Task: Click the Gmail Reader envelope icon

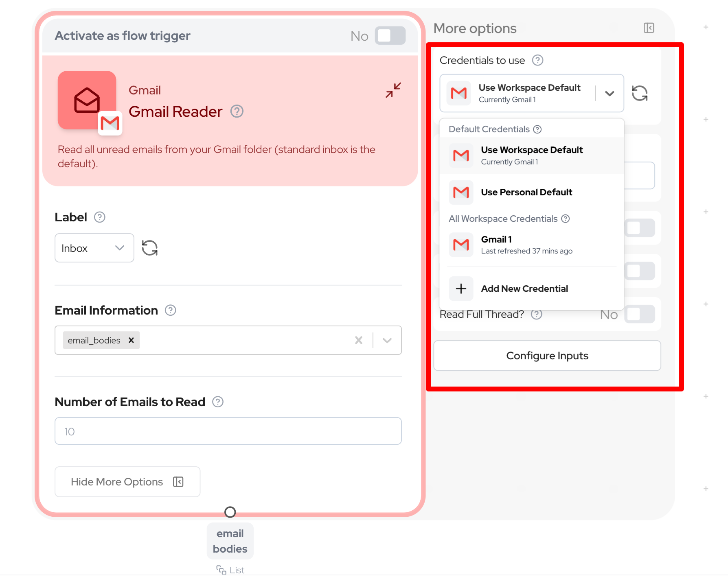Action: [87, 100]
